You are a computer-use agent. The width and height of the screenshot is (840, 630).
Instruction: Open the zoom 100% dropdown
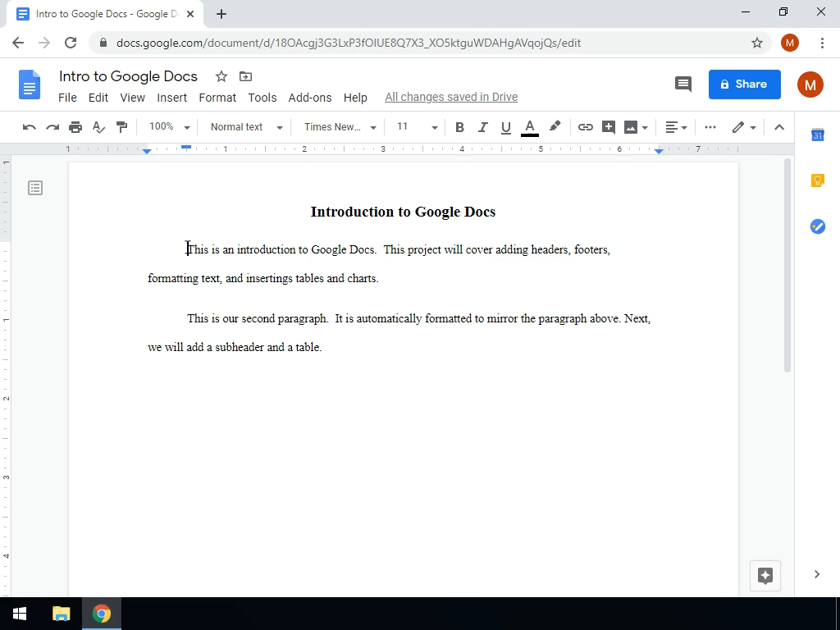(x=169, y=127)
